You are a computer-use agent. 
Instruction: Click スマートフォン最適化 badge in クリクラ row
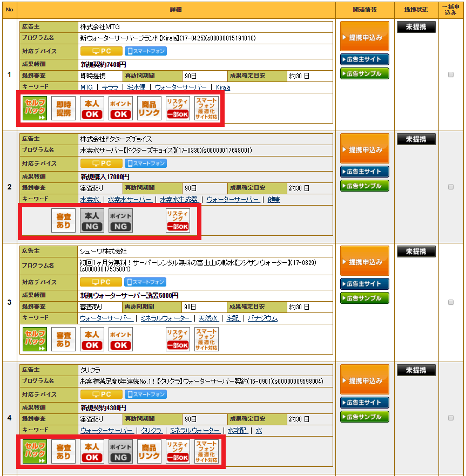pyautogui.click(x=206, y=451)
